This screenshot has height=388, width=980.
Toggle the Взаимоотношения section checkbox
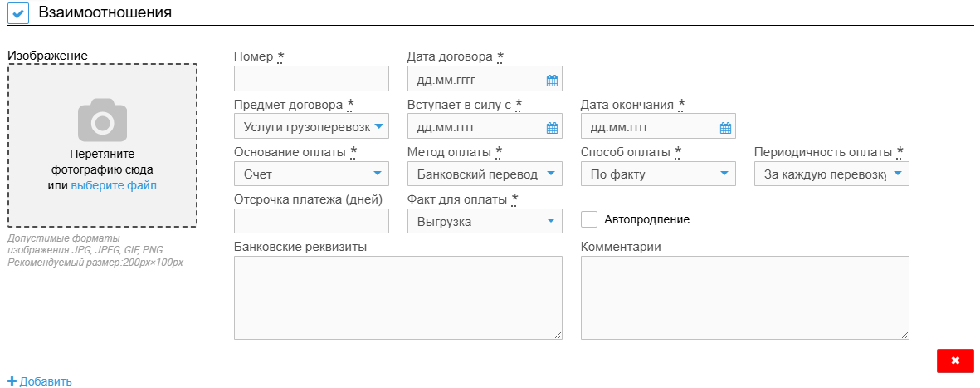[x=18, y=12]
